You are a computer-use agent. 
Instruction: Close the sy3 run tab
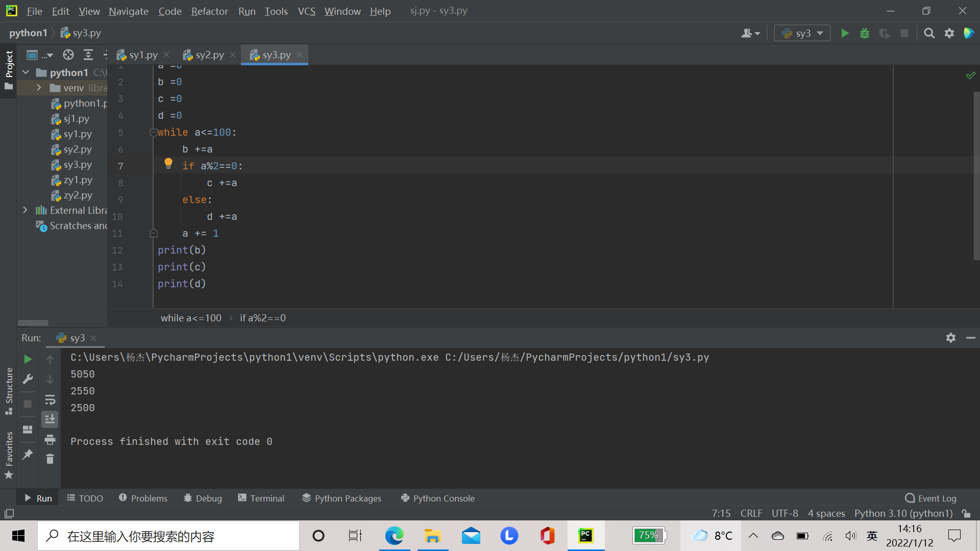click(93, 338)
